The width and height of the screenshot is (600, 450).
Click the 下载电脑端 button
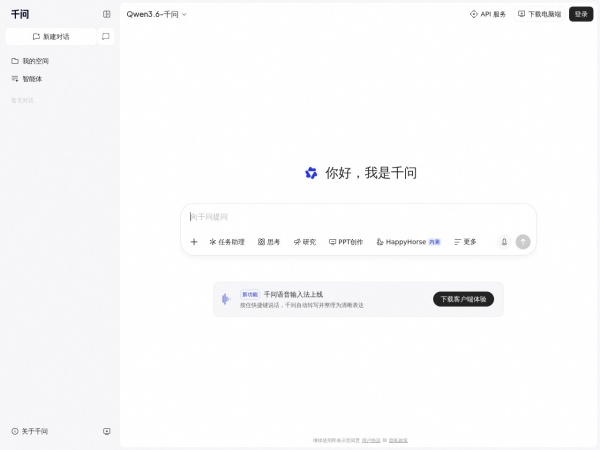(540, 14)
